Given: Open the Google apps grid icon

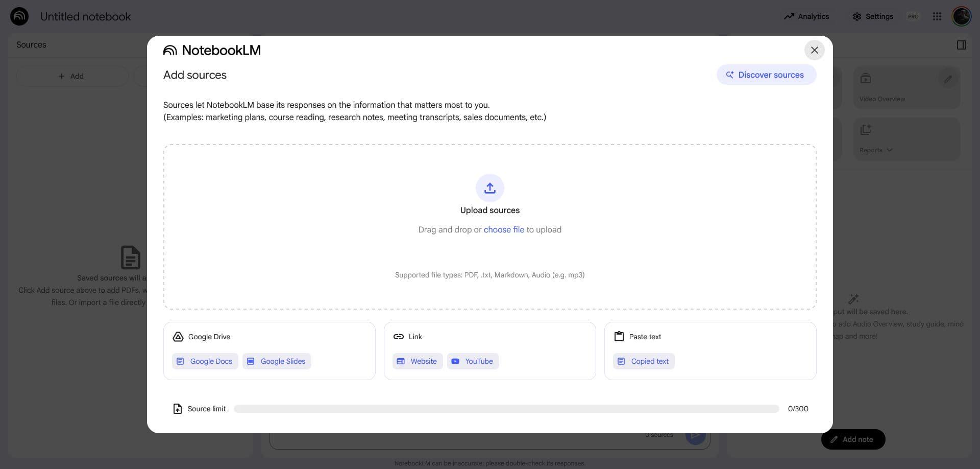Looking at the screenshot, I should click(937, 16).
